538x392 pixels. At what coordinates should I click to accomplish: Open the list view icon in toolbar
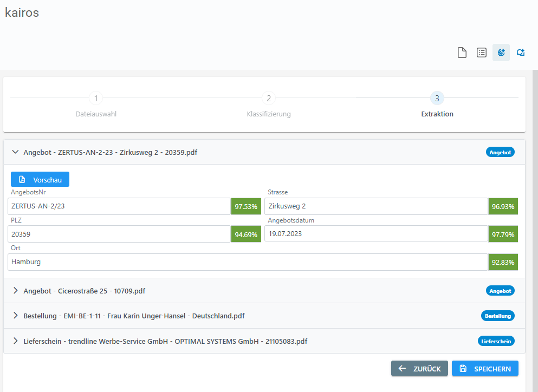click(x=481, y=53)
